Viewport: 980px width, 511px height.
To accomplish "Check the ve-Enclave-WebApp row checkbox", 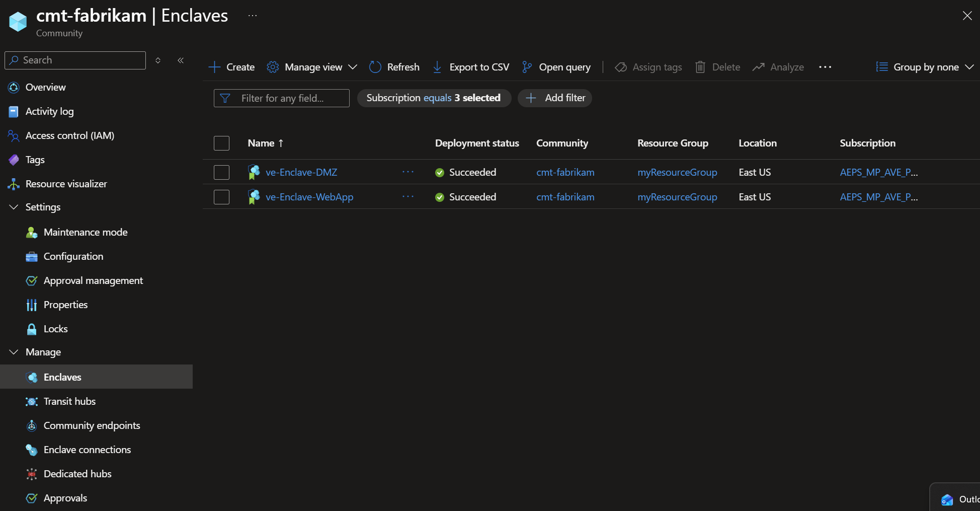I will pyautogui.click(x=221, y=197).
